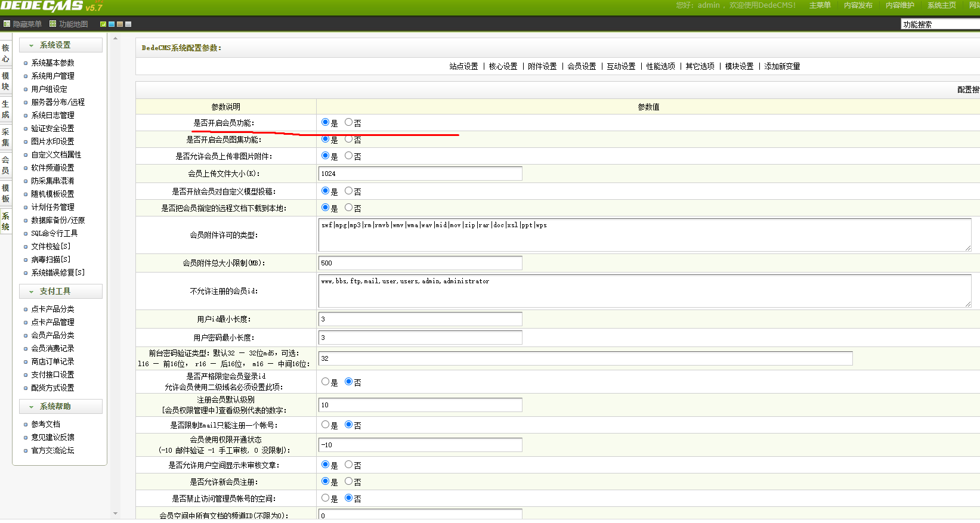Click bullet icon beside 系统基本参数

(26, 63)
